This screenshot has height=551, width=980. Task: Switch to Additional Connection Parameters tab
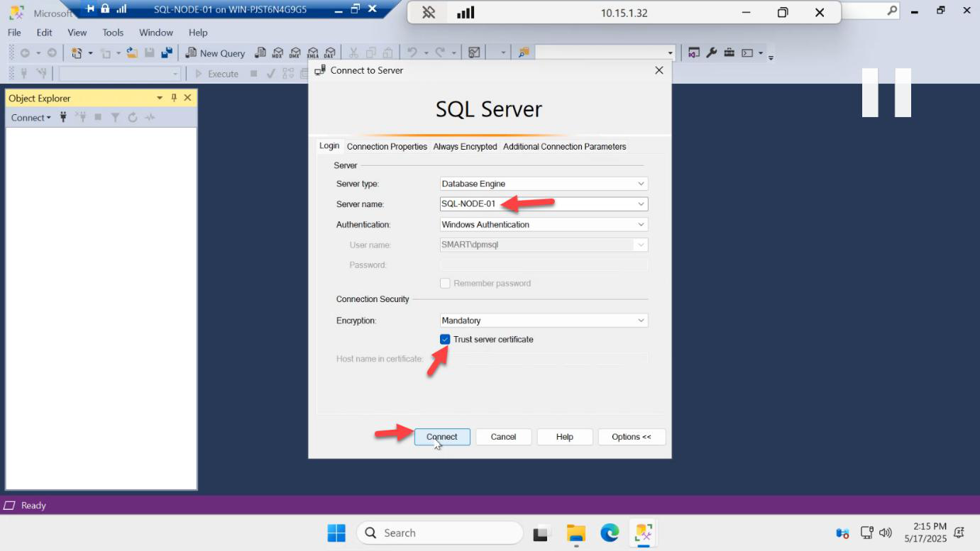click(x=564, y=147)
